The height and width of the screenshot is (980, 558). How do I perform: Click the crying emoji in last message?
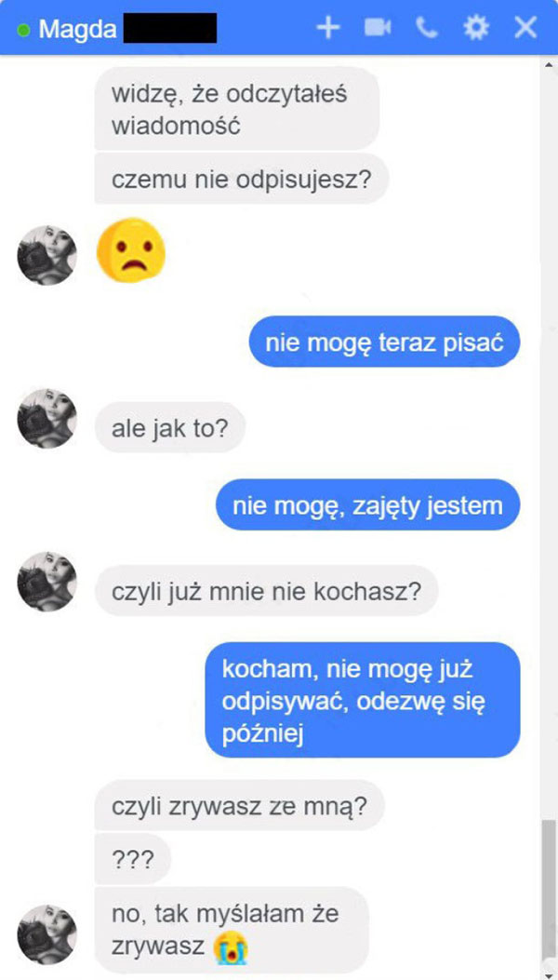click(x=230, y=948)
